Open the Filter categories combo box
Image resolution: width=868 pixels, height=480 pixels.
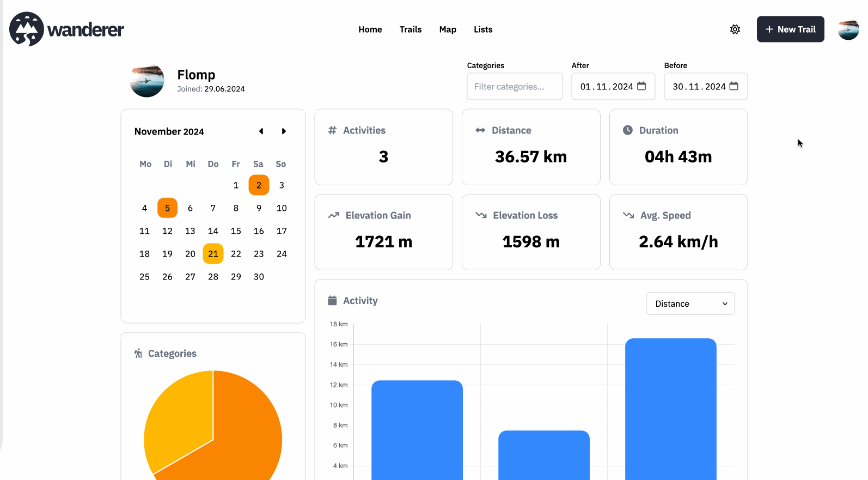[514, 87]
